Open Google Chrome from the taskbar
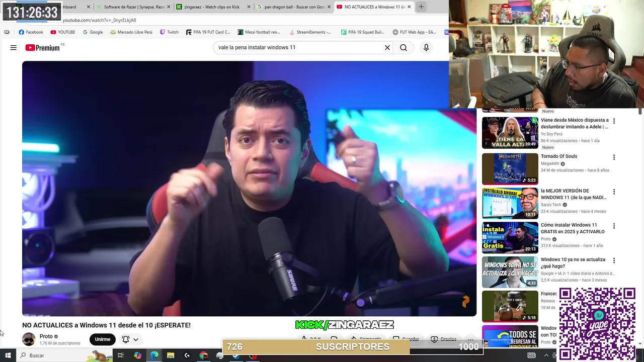This screenshot has width=644, height=362. 204,355
